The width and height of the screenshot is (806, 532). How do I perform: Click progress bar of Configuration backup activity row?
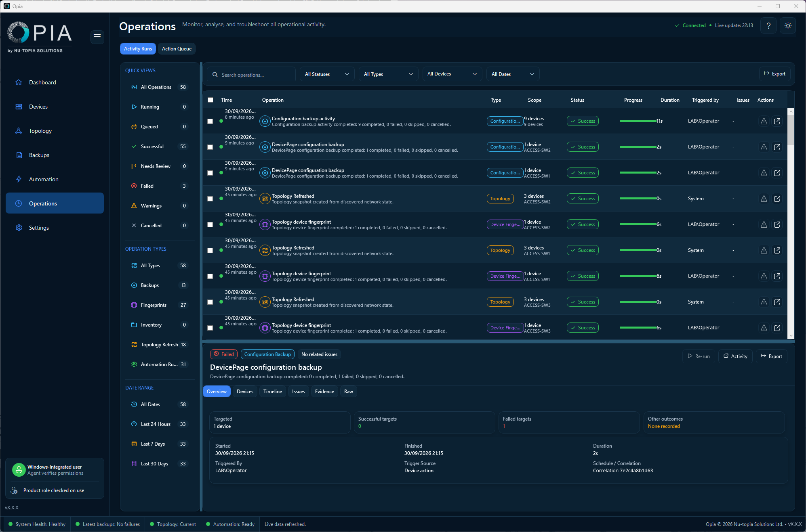(638, 121)
